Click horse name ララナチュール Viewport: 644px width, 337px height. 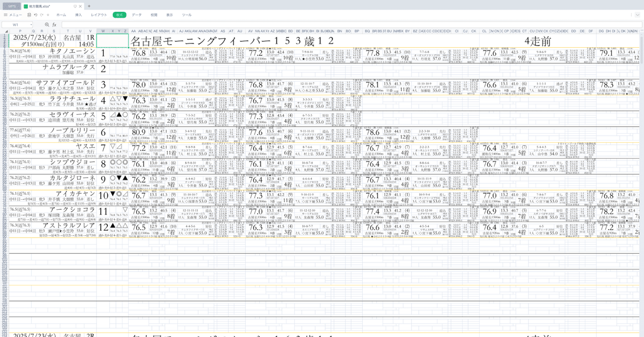[72, 99]
